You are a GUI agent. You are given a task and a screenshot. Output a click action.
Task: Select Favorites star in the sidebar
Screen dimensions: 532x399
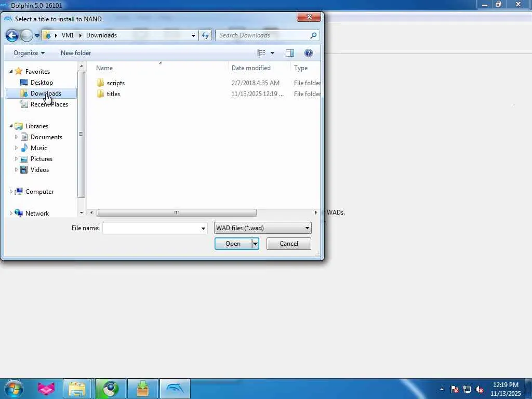[19, 71]
